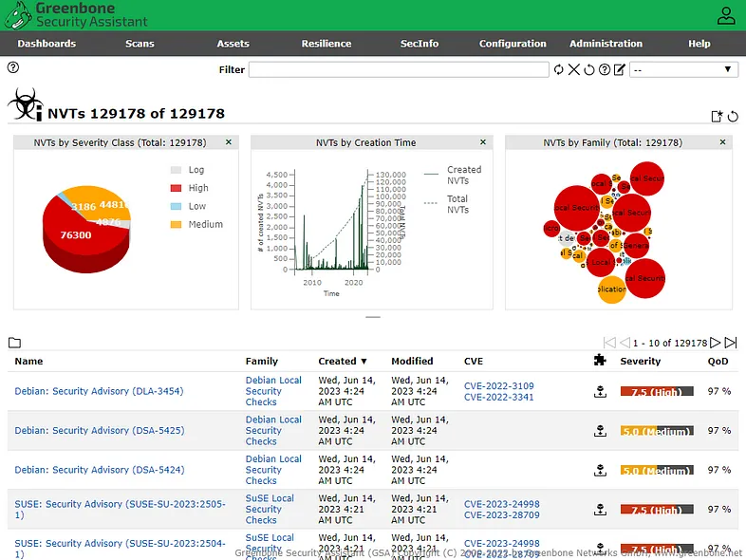
Task: Sort by Modified column header
Action: pyautogui.click(x=412, y=361)
